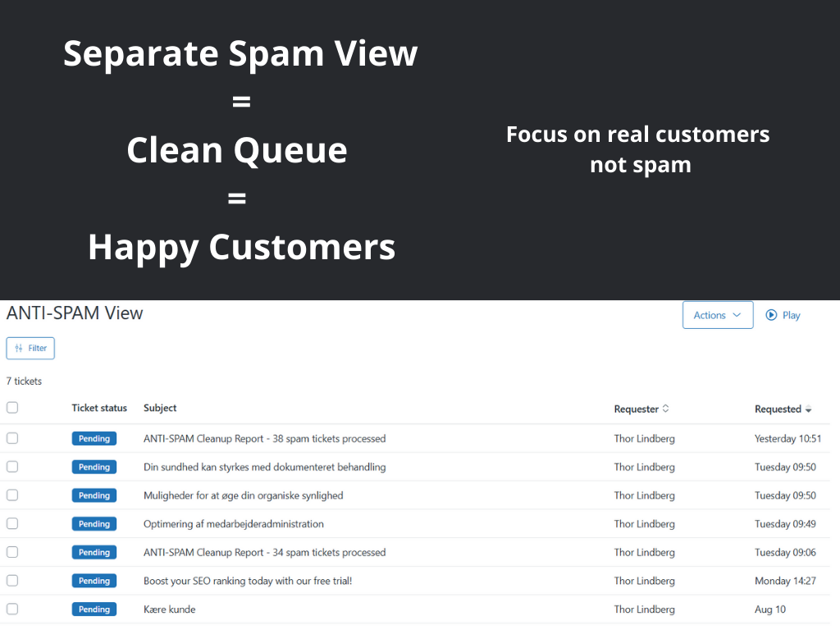Screen dimensions: 840x630
Task: Open the 34 spam tickets cleanup report
Action: point(264,552)
